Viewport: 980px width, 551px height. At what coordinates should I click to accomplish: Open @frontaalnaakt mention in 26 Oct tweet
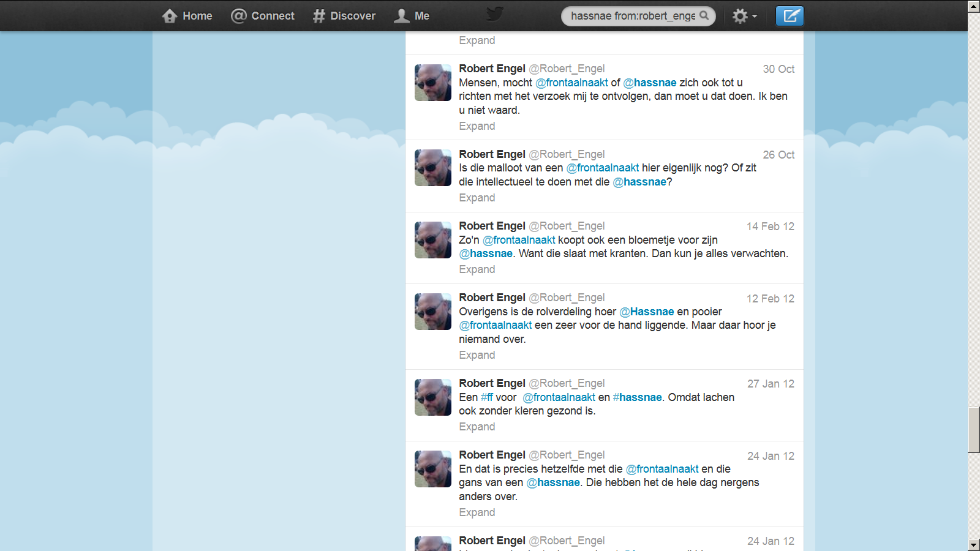pyautogui.click(x=603, y=168)
